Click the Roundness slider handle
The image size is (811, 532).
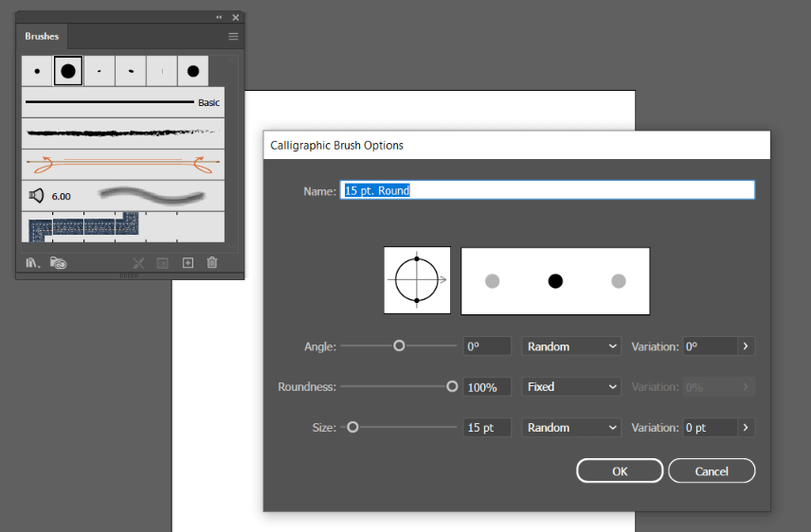[x=452, y=386]
